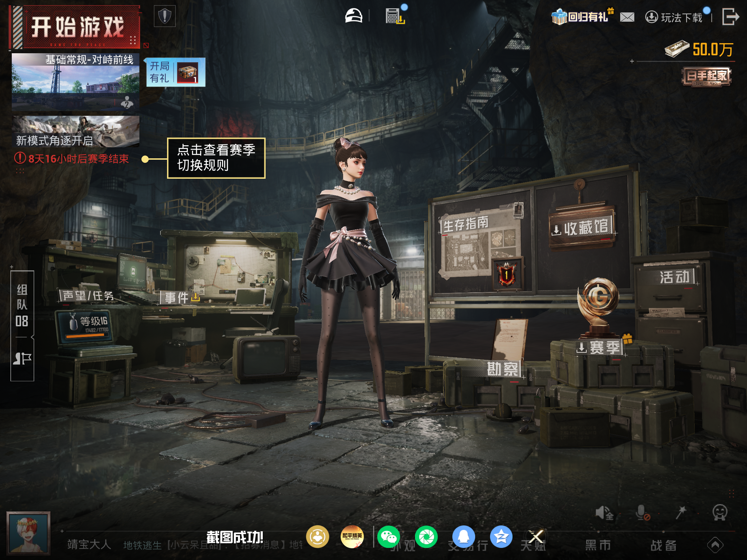
Task: Open the 黑市 tab
Action: [x=598, y=545]
